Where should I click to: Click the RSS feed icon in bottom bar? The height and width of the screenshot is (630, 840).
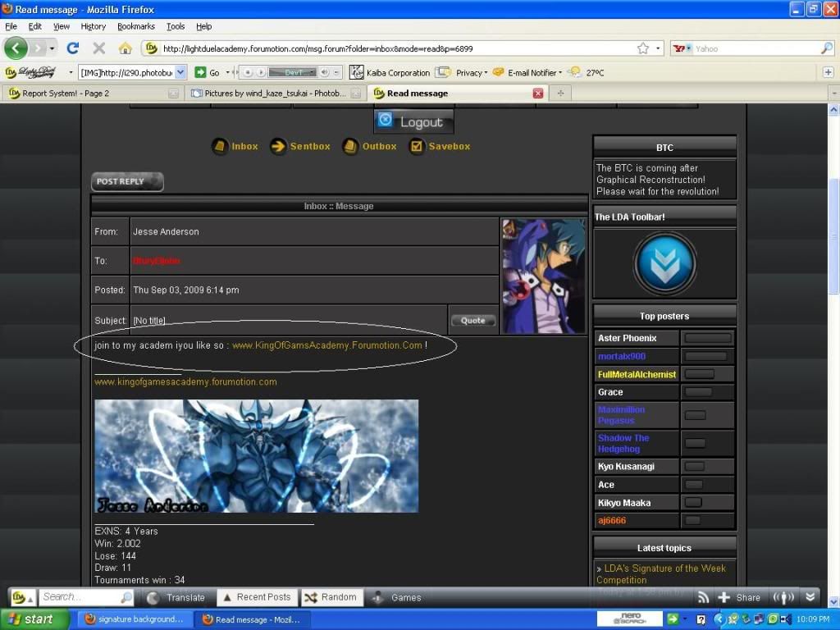pyautogui.click(x=703, y=597)
